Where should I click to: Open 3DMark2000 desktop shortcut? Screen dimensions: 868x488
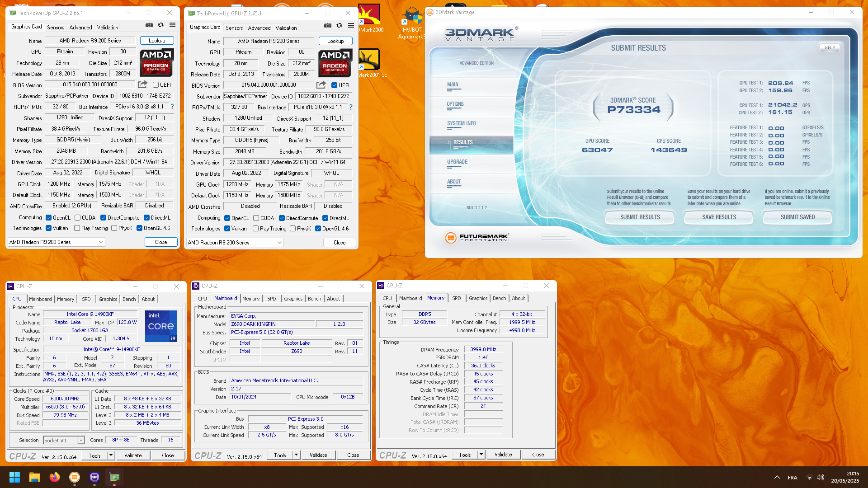369,19
